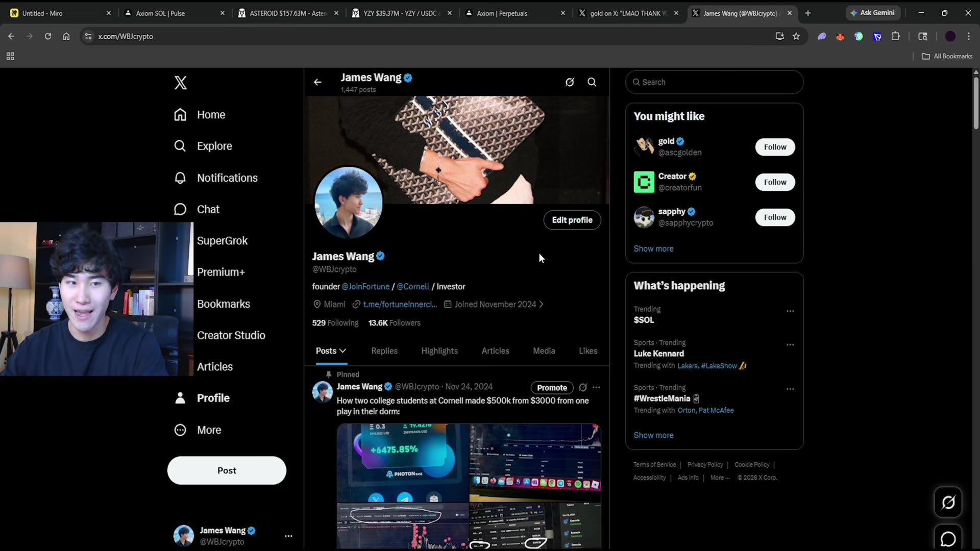Image resolution: width=980 pixels, height=551 pixels.
Task: Expand the More footer links menu
Action: pos(720,478)
